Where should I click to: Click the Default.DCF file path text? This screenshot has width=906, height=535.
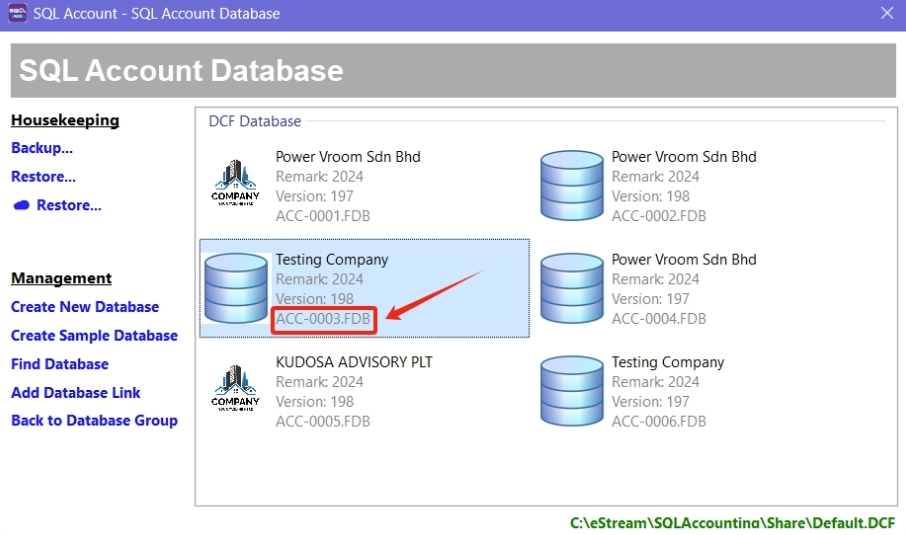point(732,523)
